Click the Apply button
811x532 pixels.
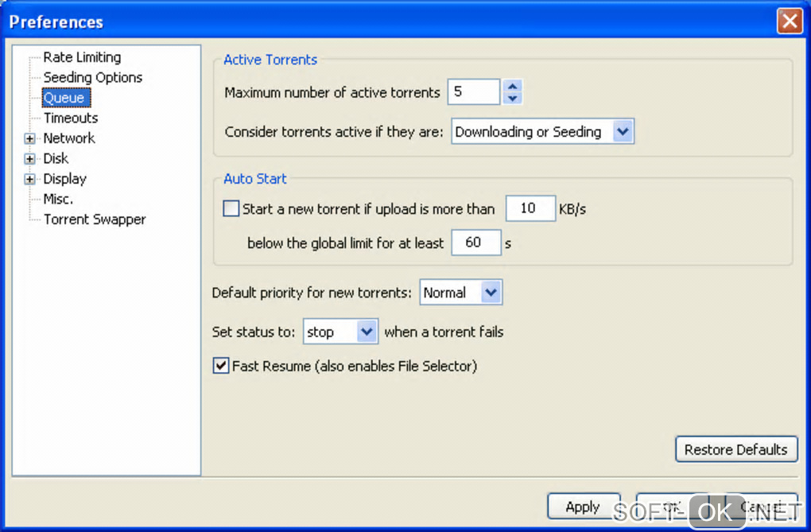584,506
